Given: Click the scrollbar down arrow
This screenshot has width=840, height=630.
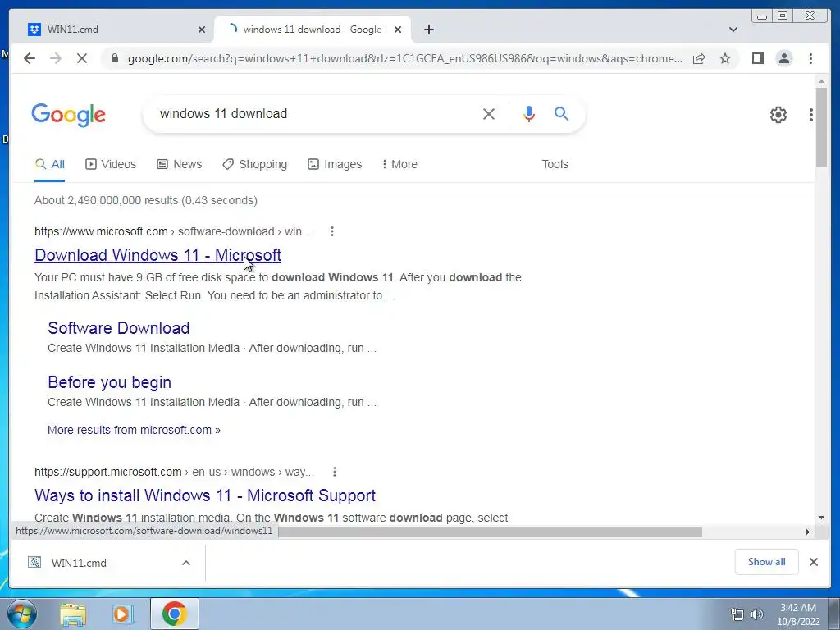Looking at the screenshot, I should click(821, 518).
